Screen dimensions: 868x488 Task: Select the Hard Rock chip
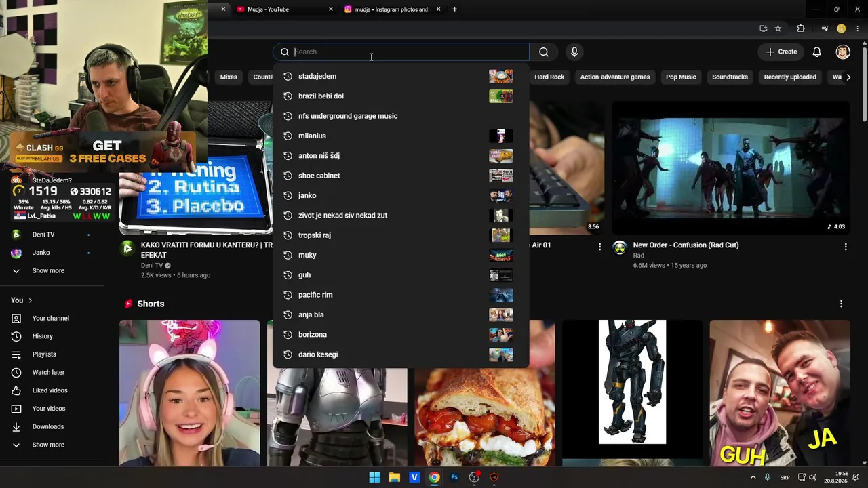[549, 77]
